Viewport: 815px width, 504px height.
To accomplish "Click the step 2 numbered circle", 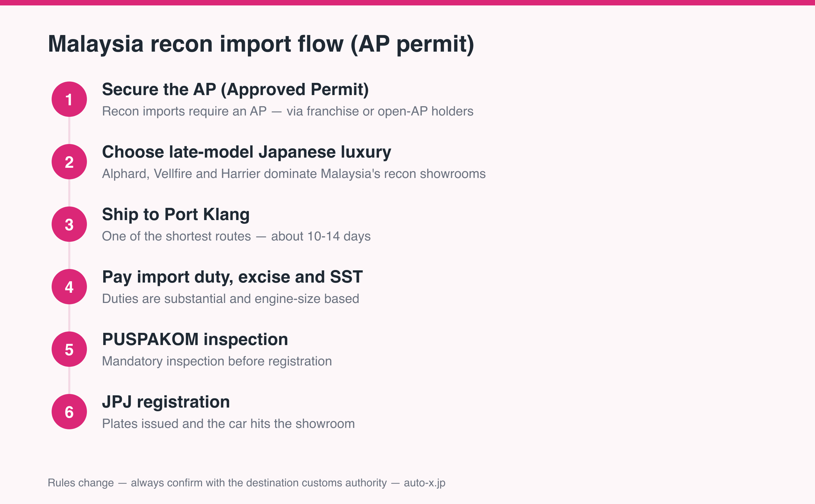I will (69, 162).
